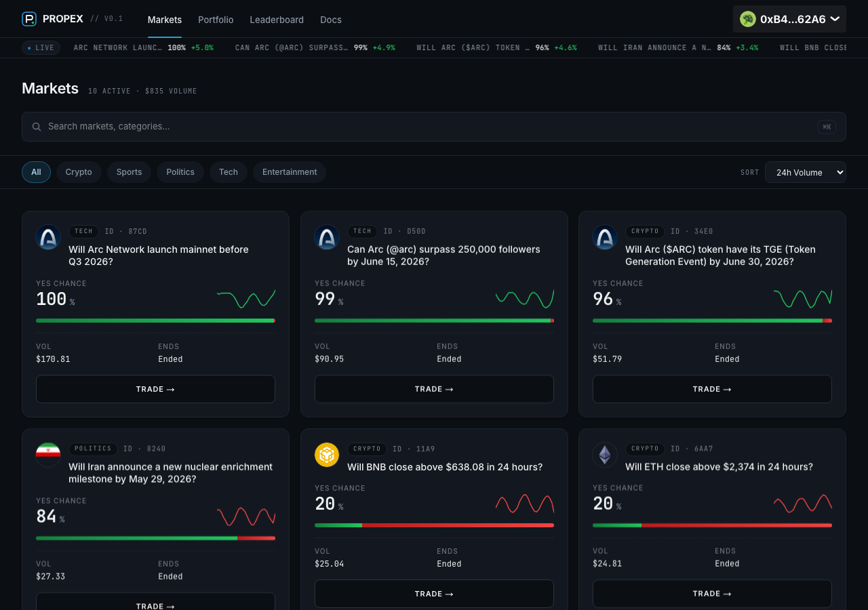Go to the Markets tab
Screen dimensions: 868x610
coord(165,20)
